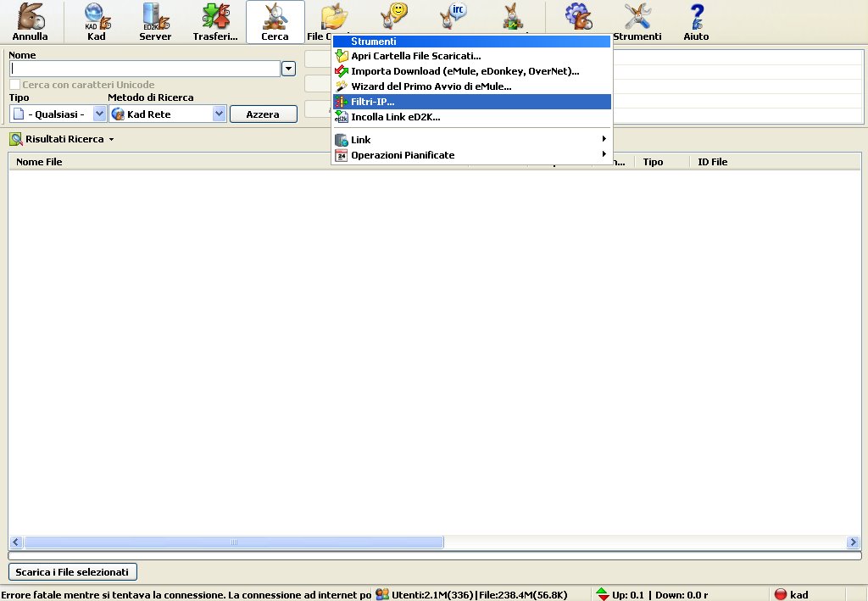Screen dimensions: 868x601
Task: Open the messages smiley toolbar icon
Action: click(394, 16)
